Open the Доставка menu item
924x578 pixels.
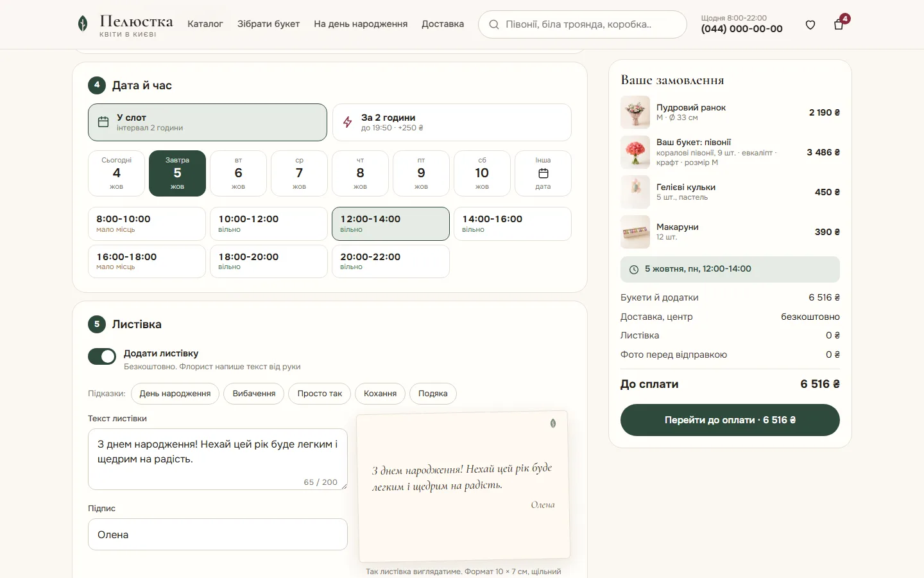[443, 24]
